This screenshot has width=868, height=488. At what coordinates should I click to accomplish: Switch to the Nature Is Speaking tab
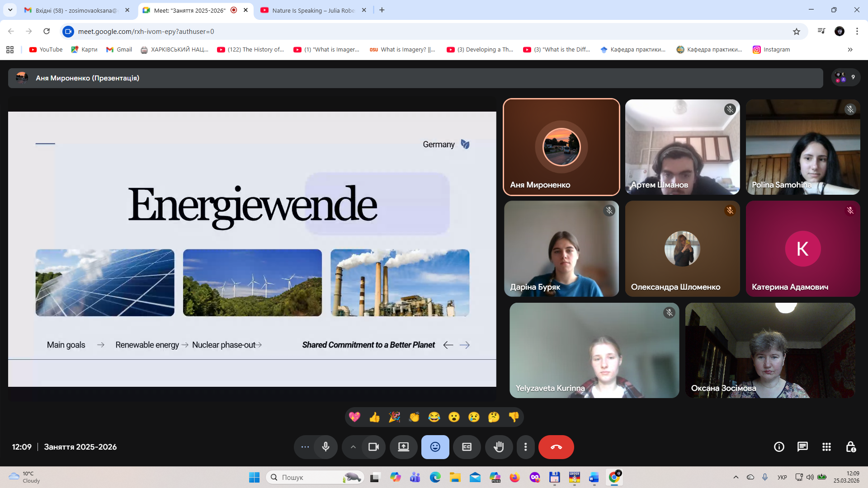click(x=313, y=10)
